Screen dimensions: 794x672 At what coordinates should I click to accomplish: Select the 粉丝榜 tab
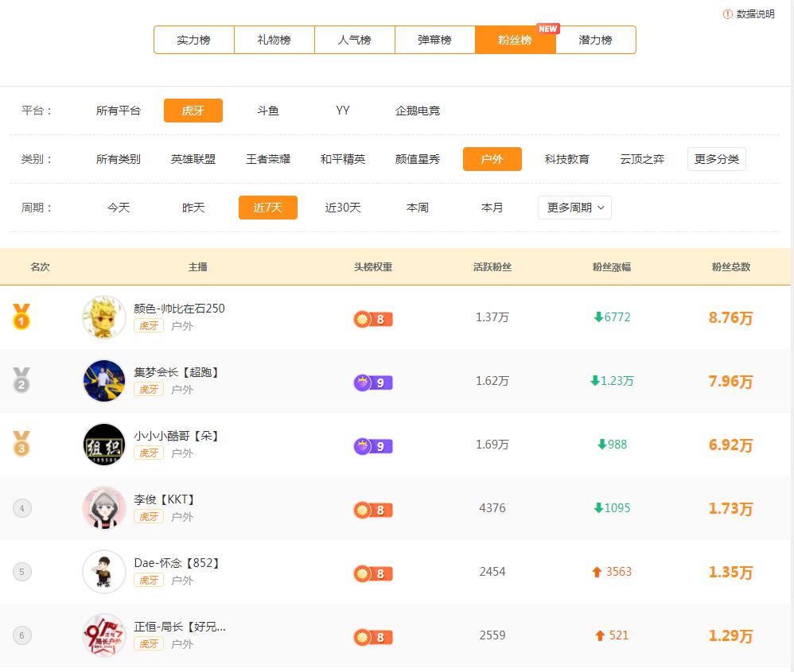pos(515,40)
